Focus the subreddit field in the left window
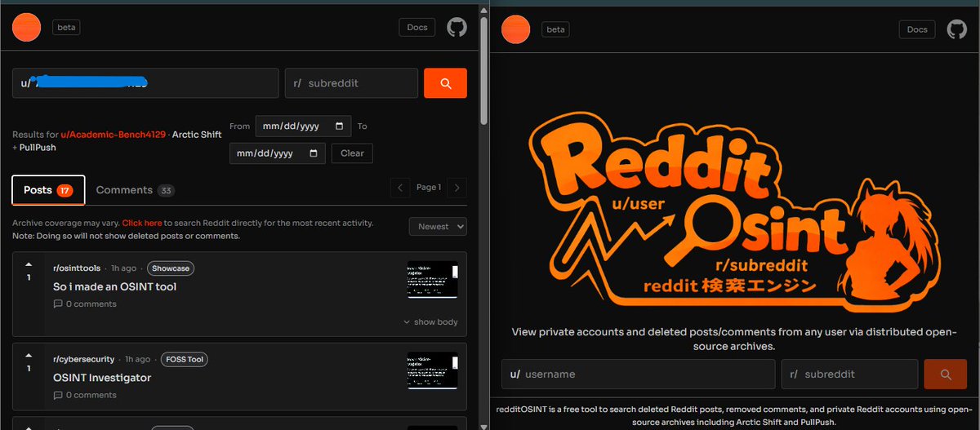The height and width of the screenshot is (430, 980). pos(351,83)
